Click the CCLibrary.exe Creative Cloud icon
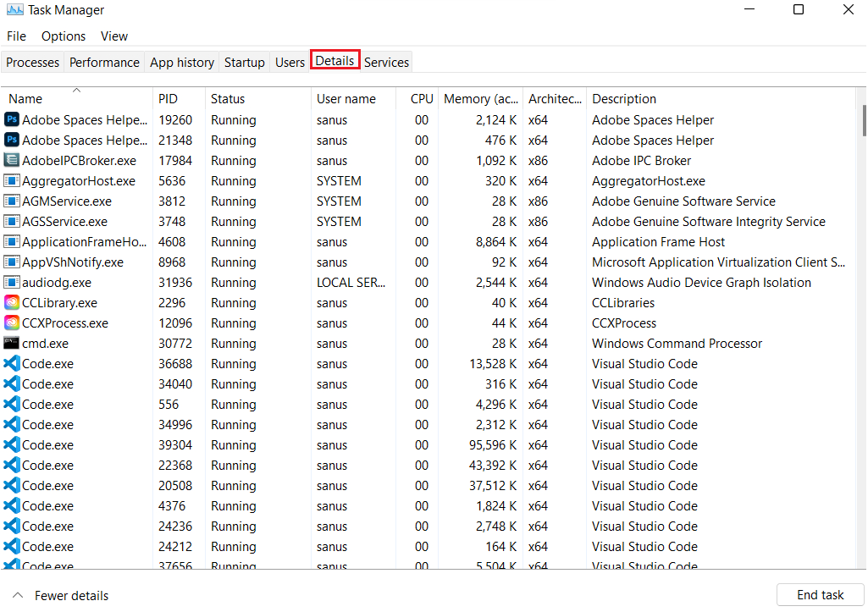The image size is (868, 612). [x=12, y=303]
